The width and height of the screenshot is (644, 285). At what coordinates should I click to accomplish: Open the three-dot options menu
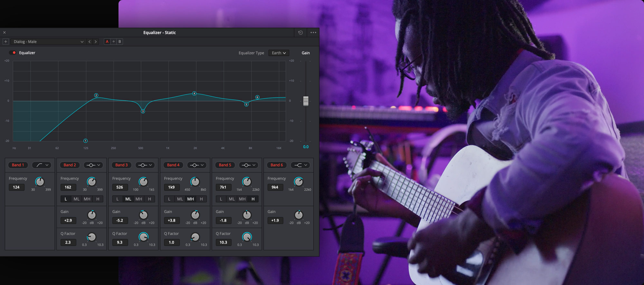pyautogui.click(x=313, y=32)
